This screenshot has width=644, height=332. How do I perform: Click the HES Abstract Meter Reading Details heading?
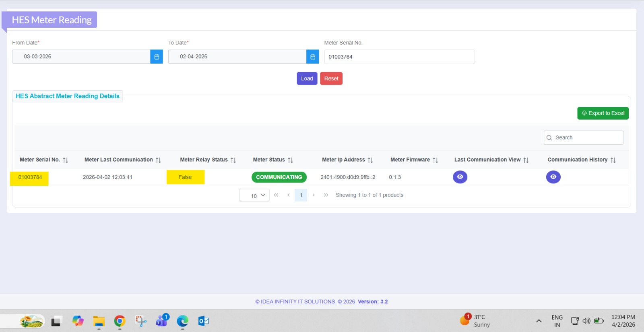68,96
